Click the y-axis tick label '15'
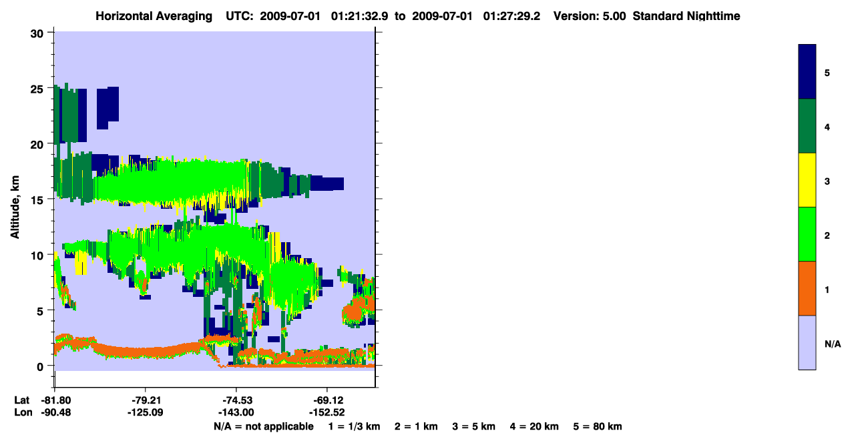 pos(37,199)
